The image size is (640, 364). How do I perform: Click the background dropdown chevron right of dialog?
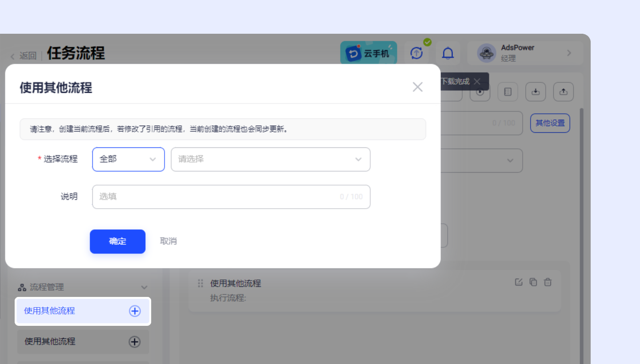coord(510,161)
